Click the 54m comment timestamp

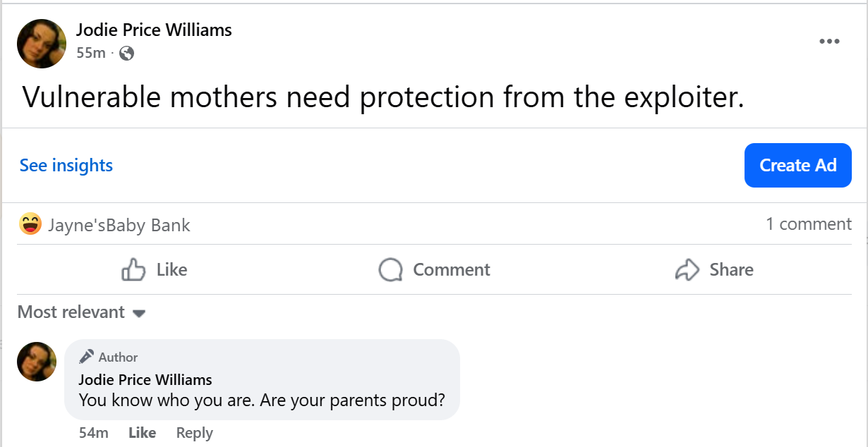pyautogui.click(x=93, y=433)
